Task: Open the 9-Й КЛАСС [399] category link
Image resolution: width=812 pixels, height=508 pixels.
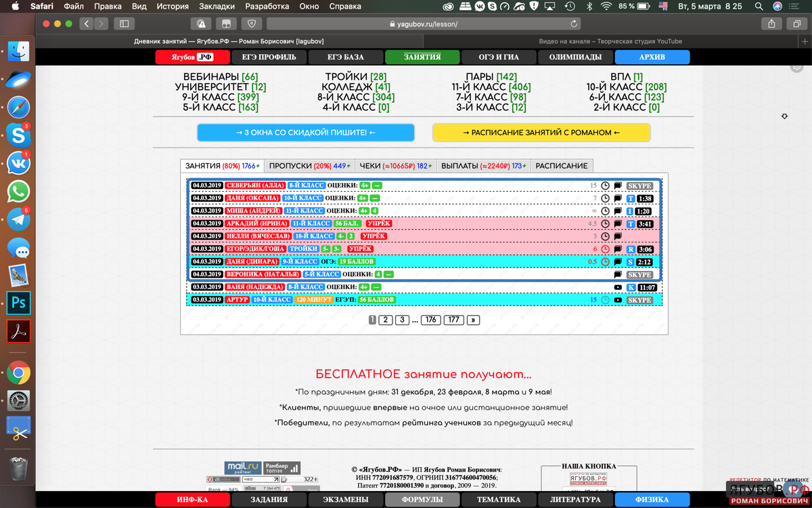Action: coord(221,97)
